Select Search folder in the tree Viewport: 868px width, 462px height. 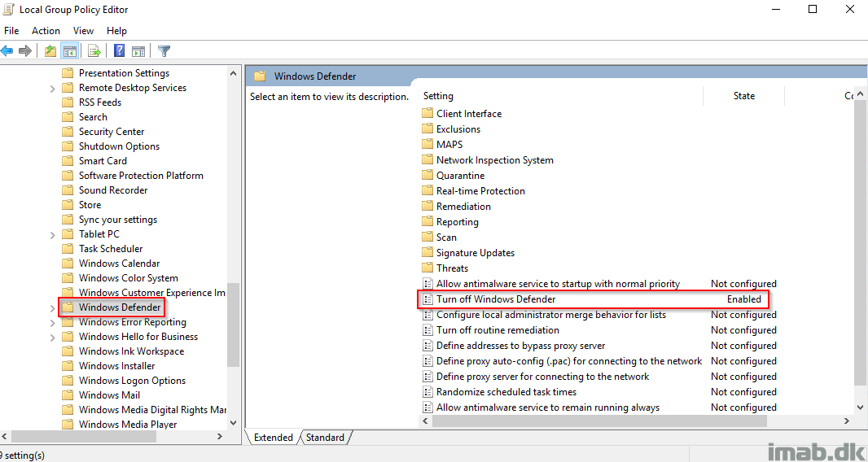tap(93, 117)
